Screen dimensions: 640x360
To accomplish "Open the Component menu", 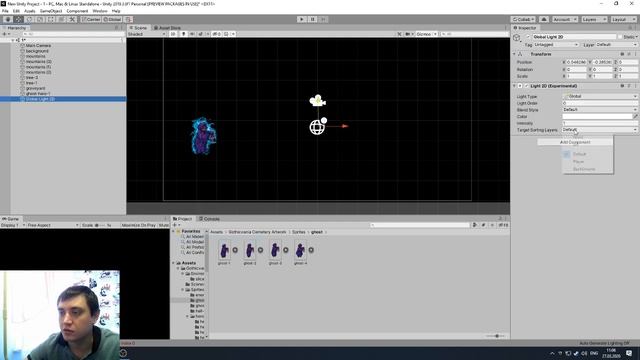I will click(77, 11).
